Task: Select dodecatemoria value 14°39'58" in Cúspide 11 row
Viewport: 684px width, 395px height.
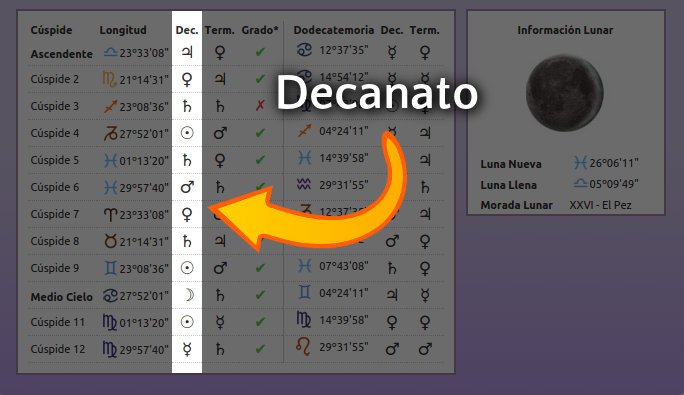Action: coord(344,320)
